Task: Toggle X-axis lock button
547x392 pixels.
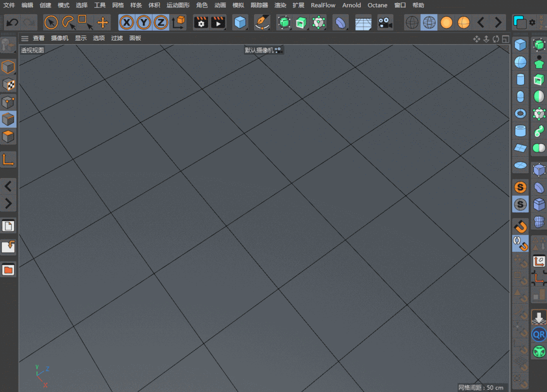Action: click(x=127, y=22)
